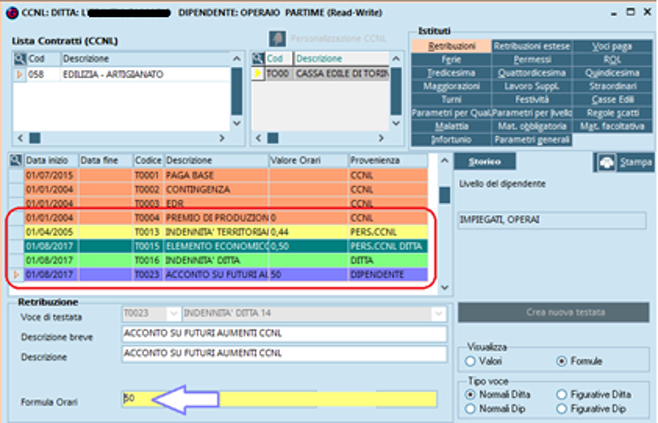Click the Crea nuova testata button
The image size is (658, 423).
click(x=554, y=313)
